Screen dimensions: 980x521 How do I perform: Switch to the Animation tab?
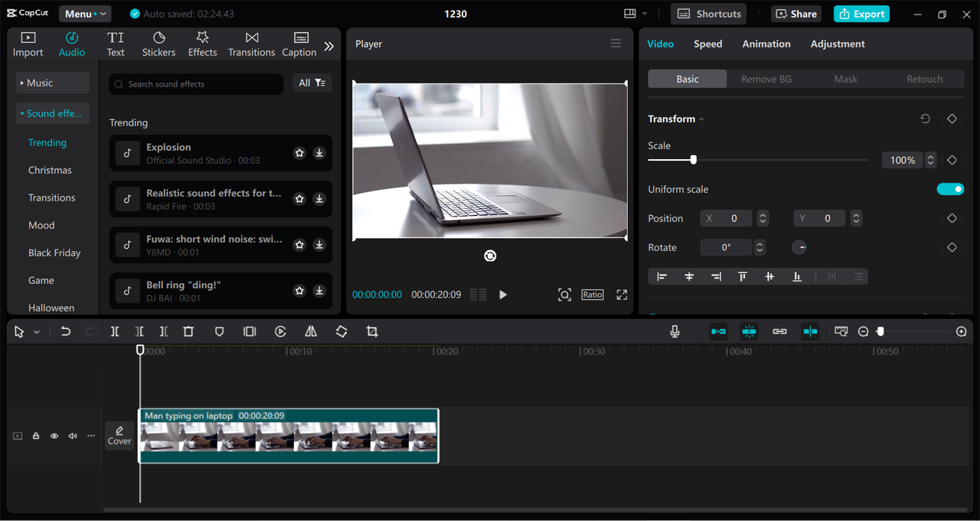(x=766, y=44)
